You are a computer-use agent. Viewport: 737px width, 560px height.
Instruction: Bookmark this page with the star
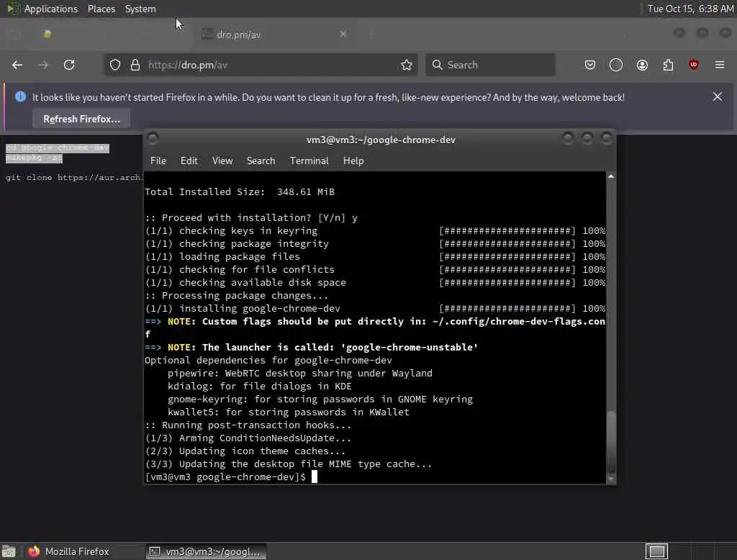(x=407, y=65)
